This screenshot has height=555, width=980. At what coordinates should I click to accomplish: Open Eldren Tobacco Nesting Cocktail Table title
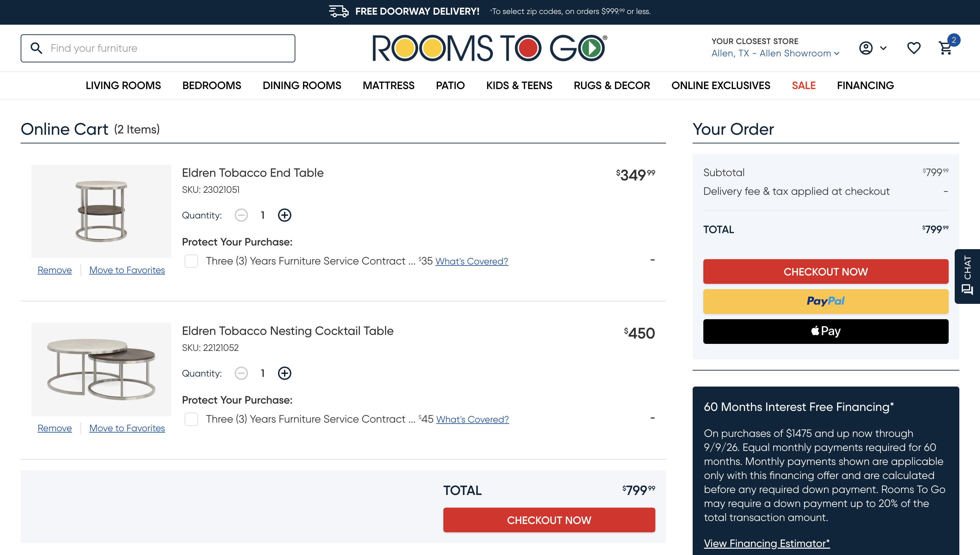pyautogui.click(x=288, y=331)
